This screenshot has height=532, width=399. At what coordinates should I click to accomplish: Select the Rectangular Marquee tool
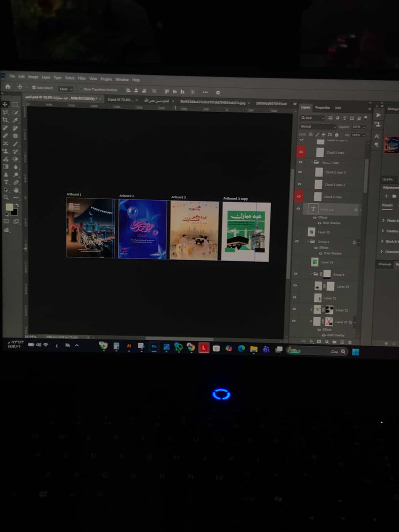click(15, 105)
